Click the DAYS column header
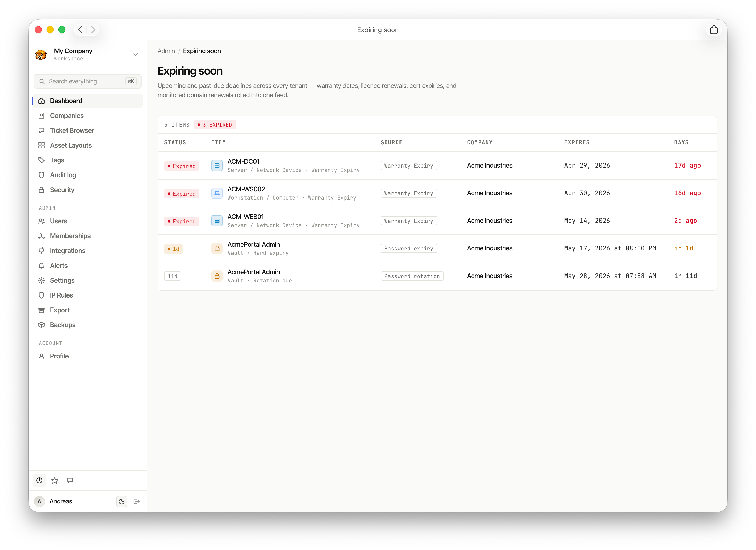756x550 pixels. click(681, 142)
